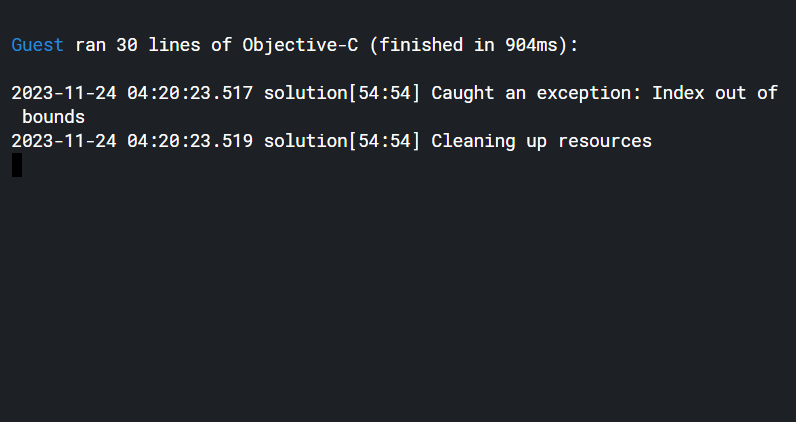The height and width of the screenshot is (422, 796).
Task: Click the '(finished in 904ms):' text
Action: pos(474,46)
